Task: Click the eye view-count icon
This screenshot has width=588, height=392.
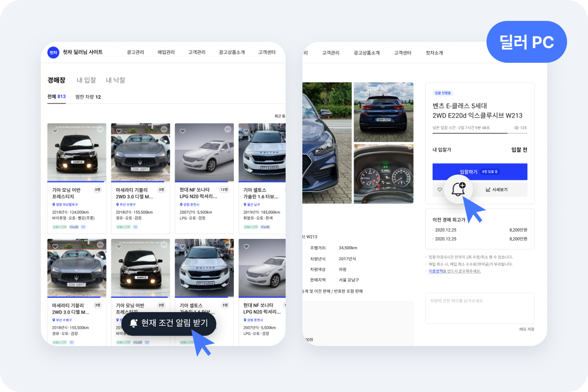Action: [x=516, y=128]
